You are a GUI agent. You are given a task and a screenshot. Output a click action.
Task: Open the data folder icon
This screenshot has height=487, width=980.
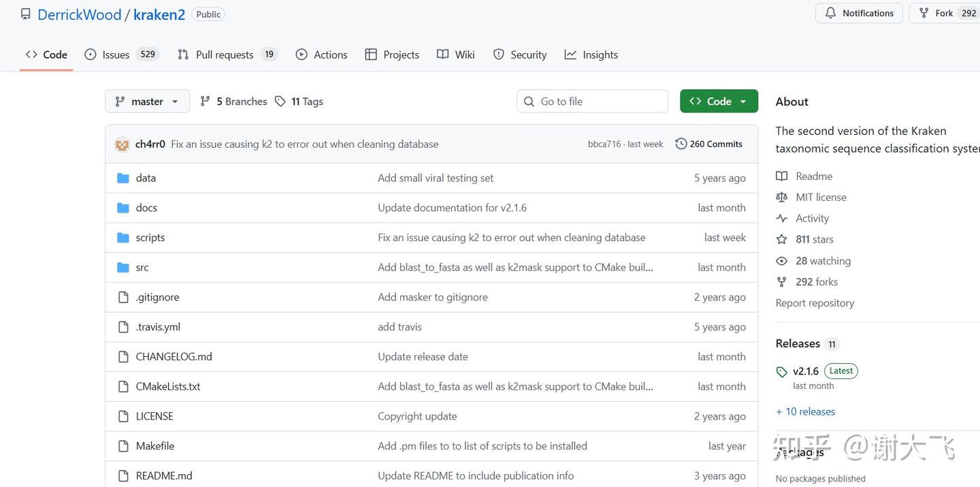click(123, 178)
